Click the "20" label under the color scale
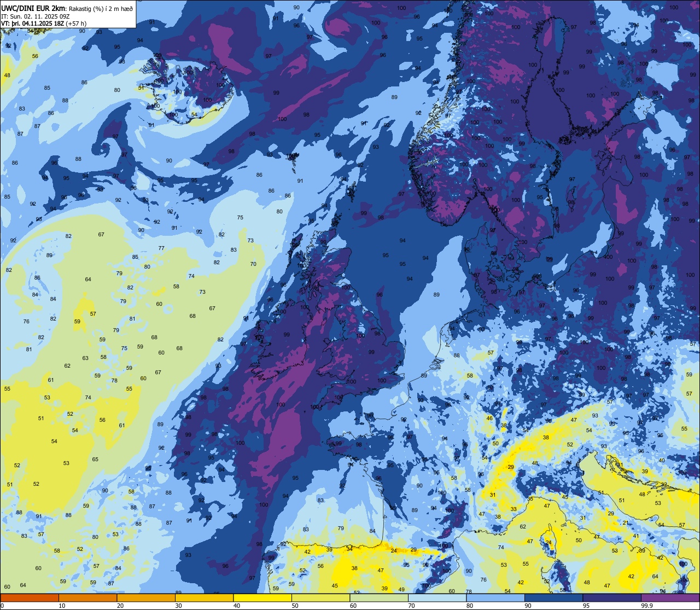The height and width of the screenshot is (610, 700). 120,606
